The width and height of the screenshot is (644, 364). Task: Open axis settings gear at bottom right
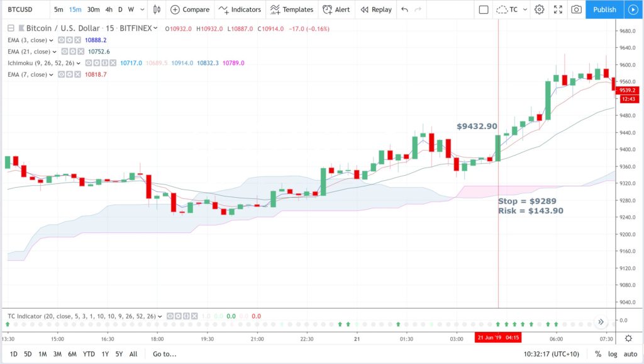pos(628,338)
